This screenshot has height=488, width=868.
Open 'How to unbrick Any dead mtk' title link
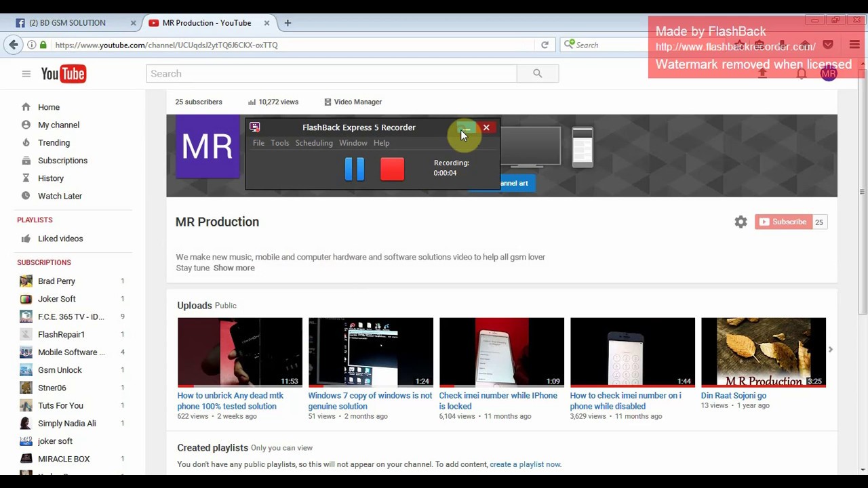tap(231, 401)
